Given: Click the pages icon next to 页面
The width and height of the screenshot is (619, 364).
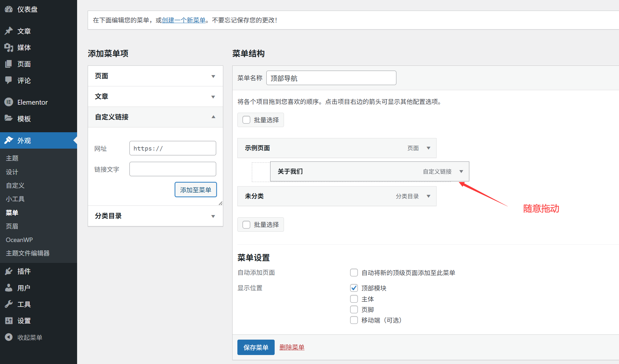Looking at the screenshot, I should pyautogui.click(x=9, y=64).
